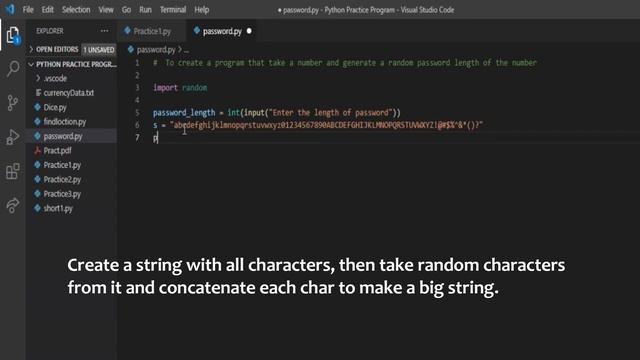Click the Python icon beside Dice.py
This screenshot has width=640, height=360.
click(38, 107)
